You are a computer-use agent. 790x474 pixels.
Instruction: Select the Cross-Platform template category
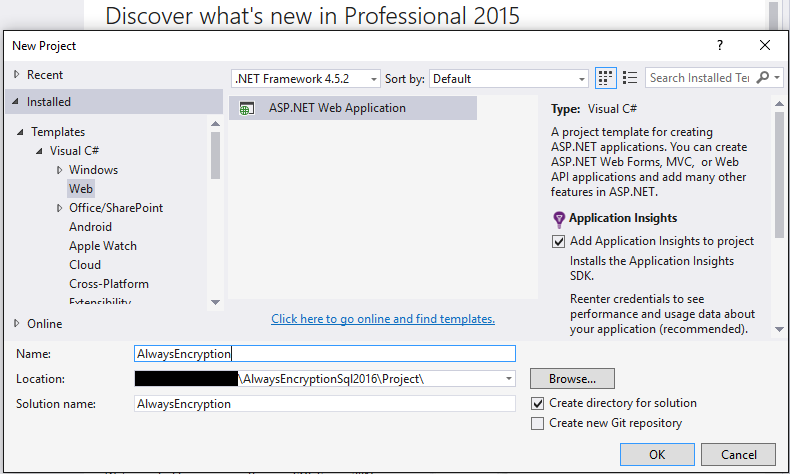pyautogui.click(x=109, y=284)
